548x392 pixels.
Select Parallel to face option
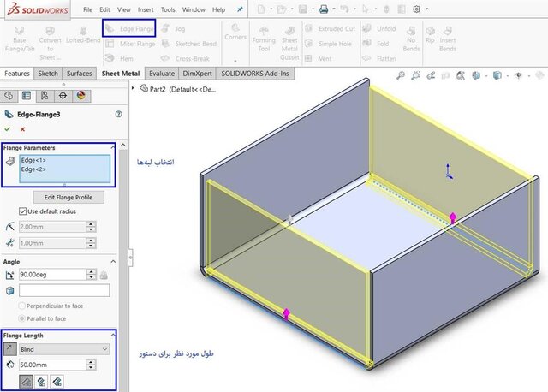[x=21, y=318]
